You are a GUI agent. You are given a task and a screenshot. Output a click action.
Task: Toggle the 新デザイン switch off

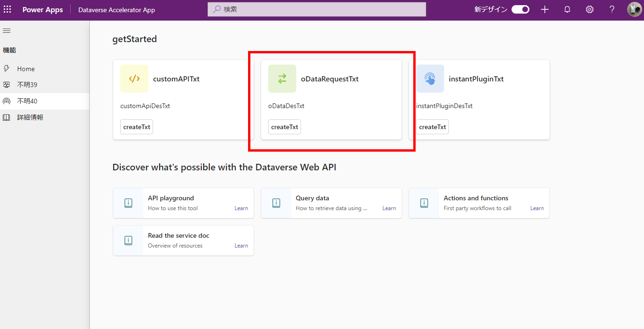click(x=520, y=9)
